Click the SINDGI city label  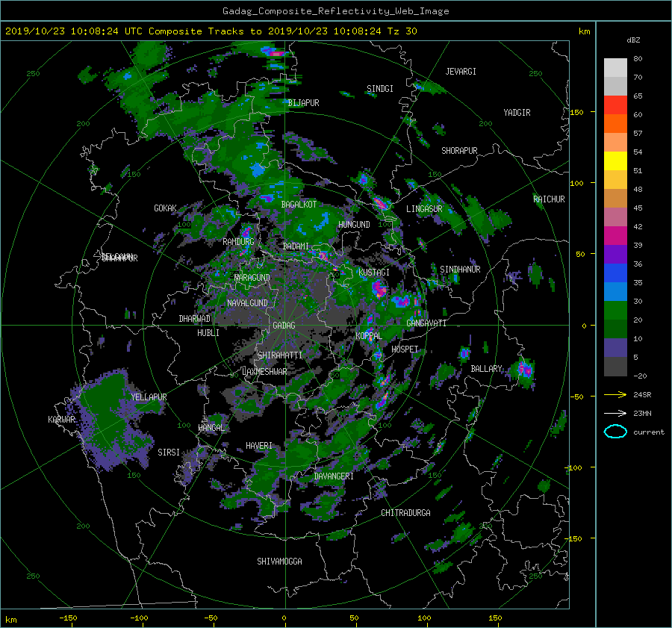[380, 89]
